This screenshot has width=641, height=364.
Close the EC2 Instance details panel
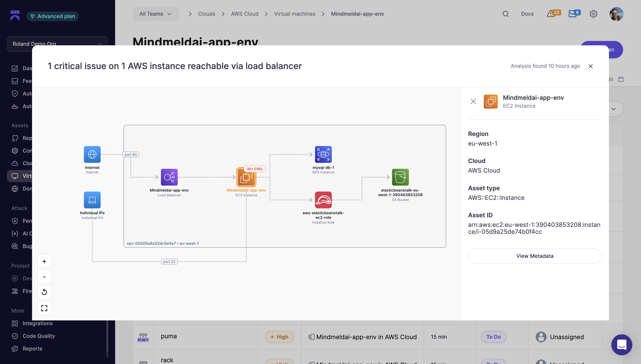[473, 101]
